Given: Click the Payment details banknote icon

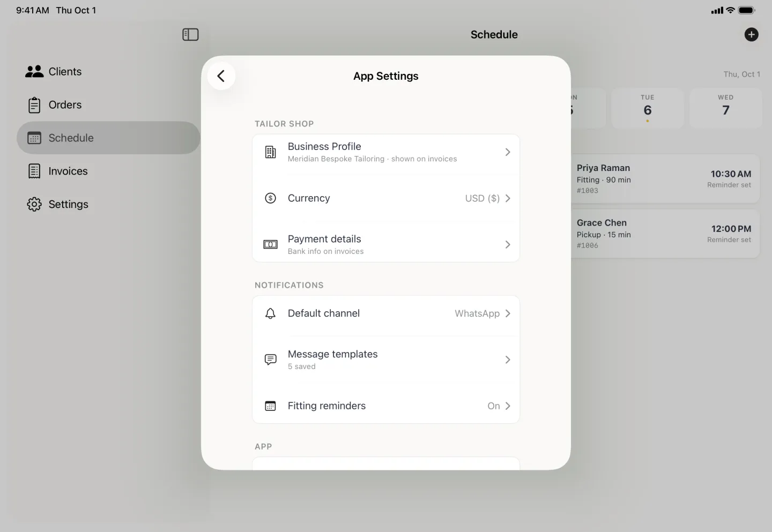Looking at the screenshot, I should [271, 245].
